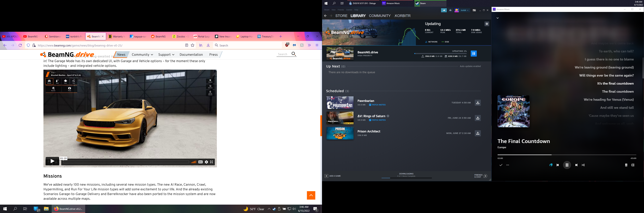The width and height of the screenshot is (644, 213).
Task: Collapse Amazon Music now-playing view chevron
Action: 497,18
